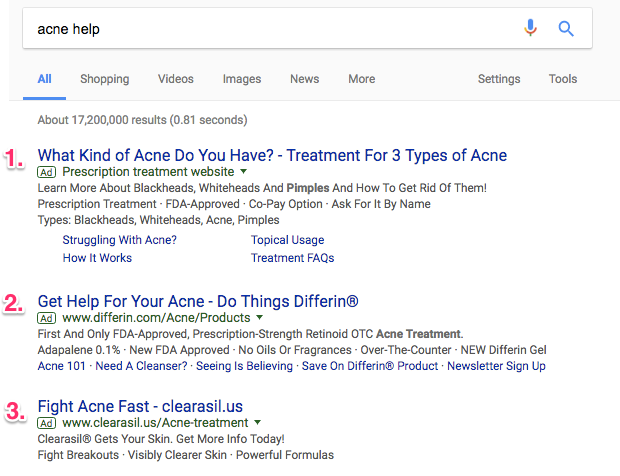Open the 'Topical Usage' sitelink
This screenshot has height=476, width=620.
click(x=287, y=240)
